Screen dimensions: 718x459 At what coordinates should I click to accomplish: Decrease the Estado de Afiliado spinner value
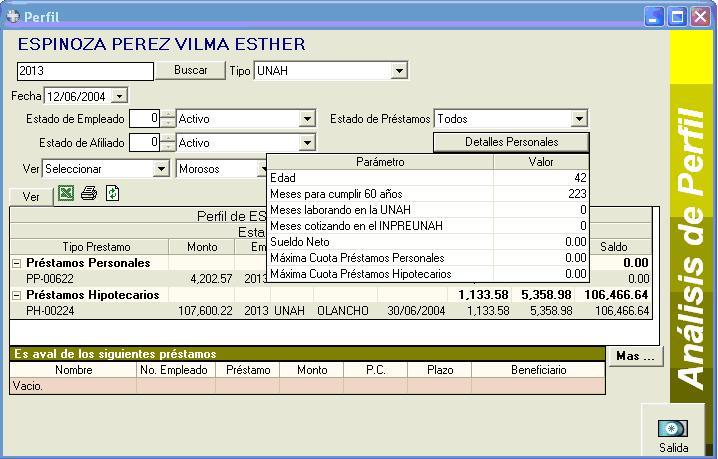[x=169, y=147]
